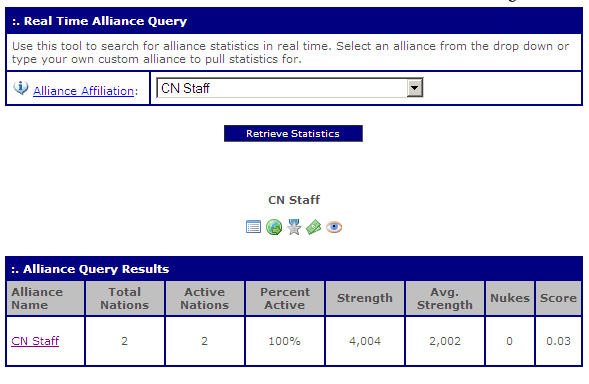Click the Score column header
The width and height of the screenshot is (589, 384).
tap(558, 298)
